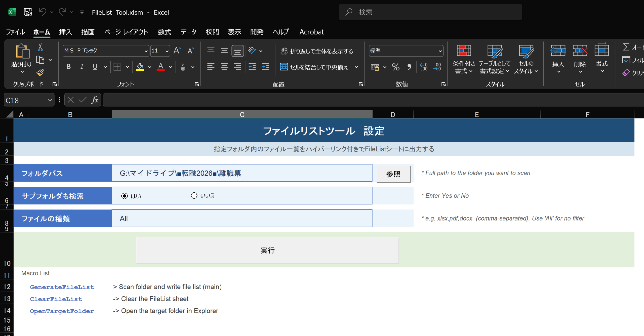Click the percent style icon

396,67
